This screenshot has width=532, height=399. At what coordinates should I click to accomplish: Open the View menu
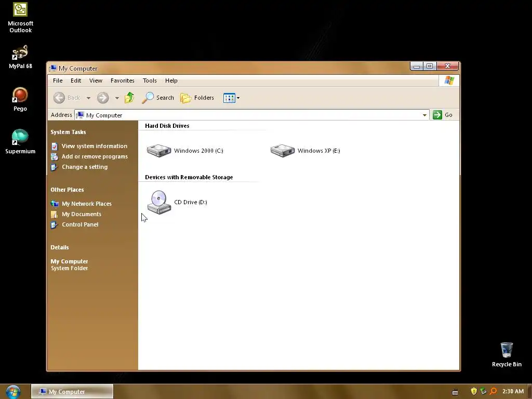point(96,81)
